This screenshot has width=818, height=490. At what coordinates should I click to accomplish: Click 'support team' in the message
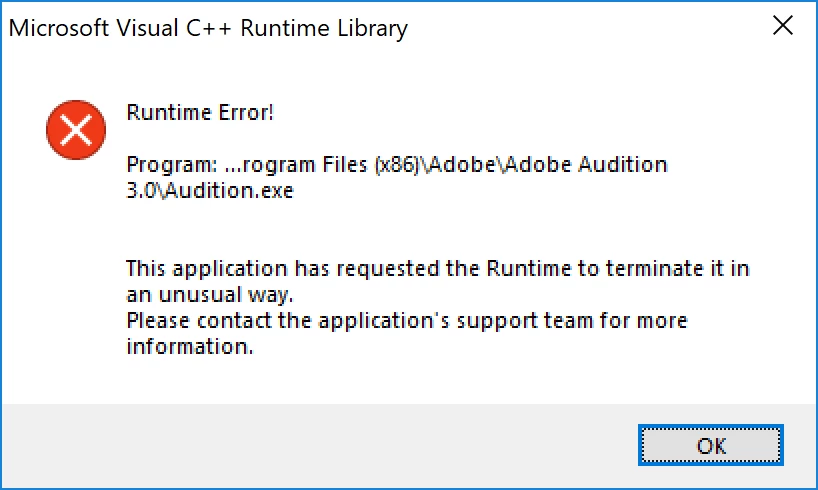click(525, 321)
